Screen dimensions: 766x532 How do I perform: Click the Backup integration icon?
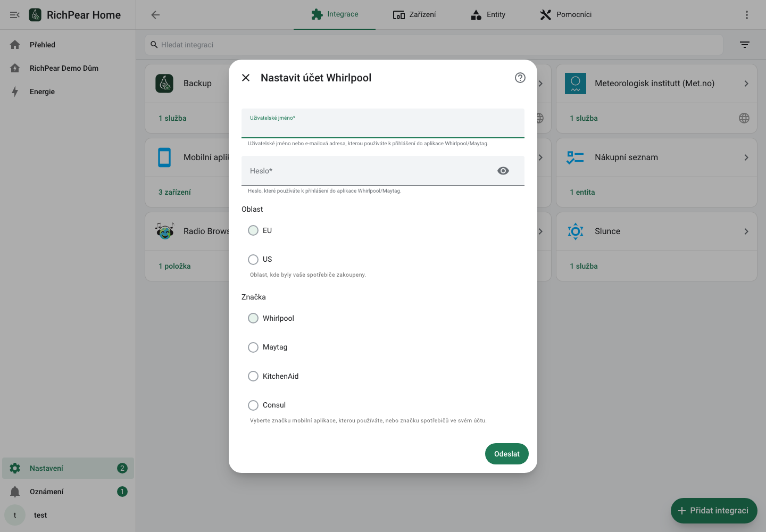tap(164, 84)
